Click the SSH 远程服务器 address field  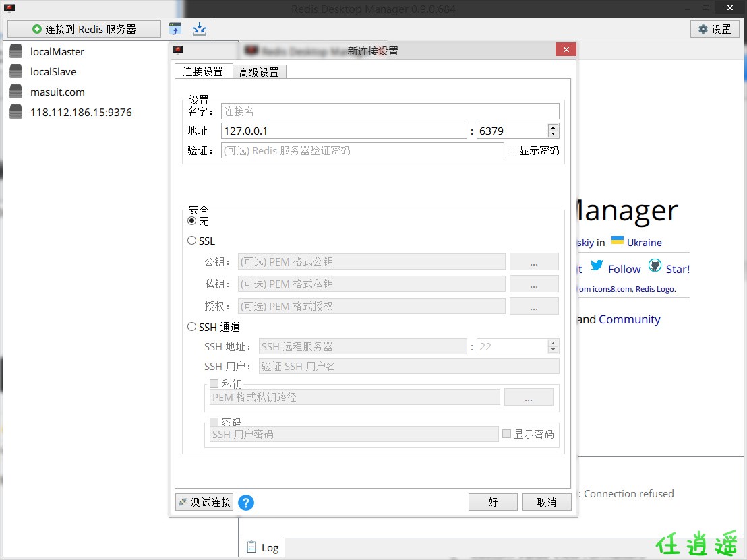point(363,346)
